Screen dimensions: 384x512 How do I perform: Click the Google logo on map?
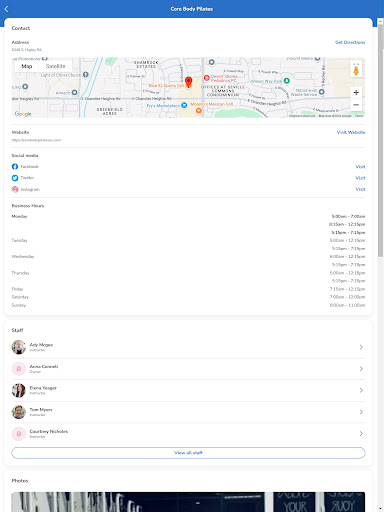(23, 114)
